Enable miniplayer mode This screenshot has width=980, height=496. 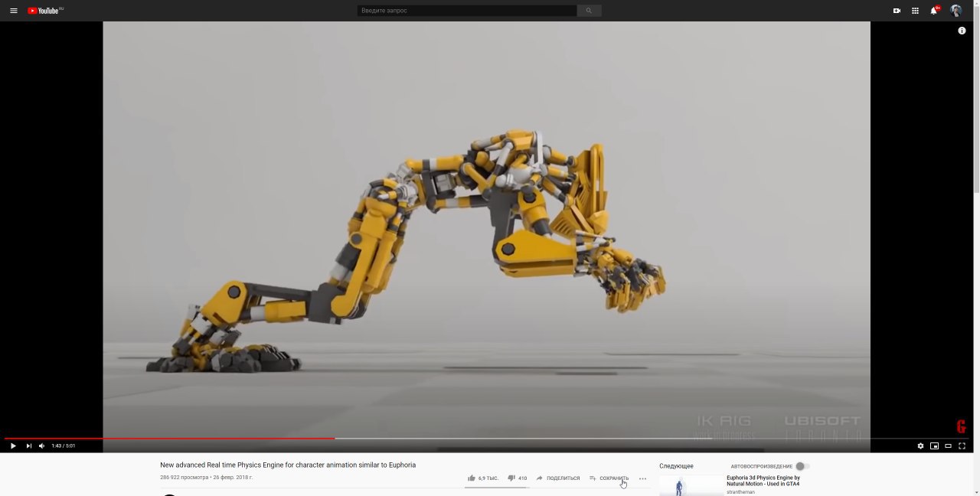pos(934,445)
